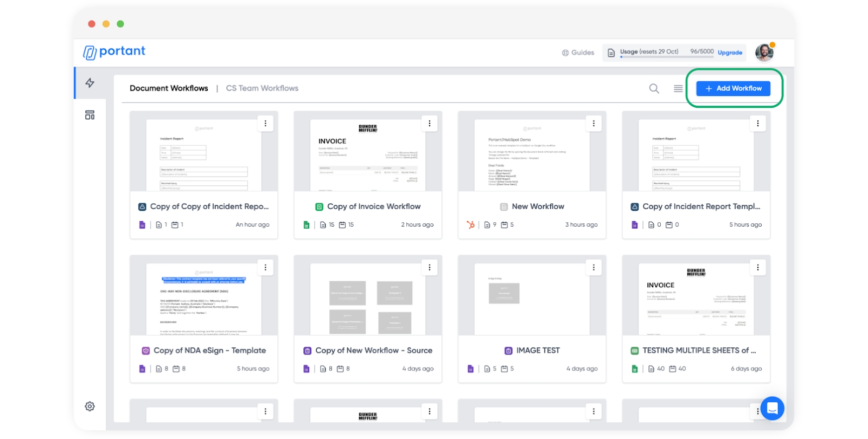Click the Upgrade link
The image size is (868, 439).
pyautogui.click(x=730, y=53)
